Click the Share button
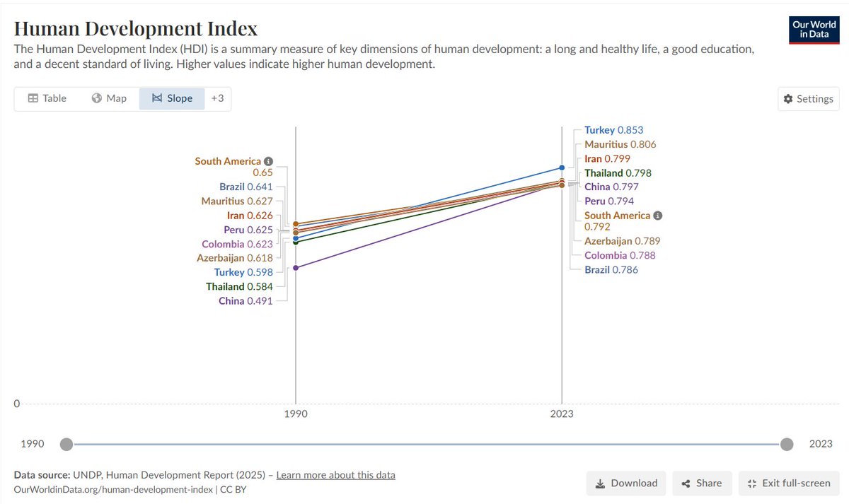Viewport: 849px width, 504px height. point(701,484)
